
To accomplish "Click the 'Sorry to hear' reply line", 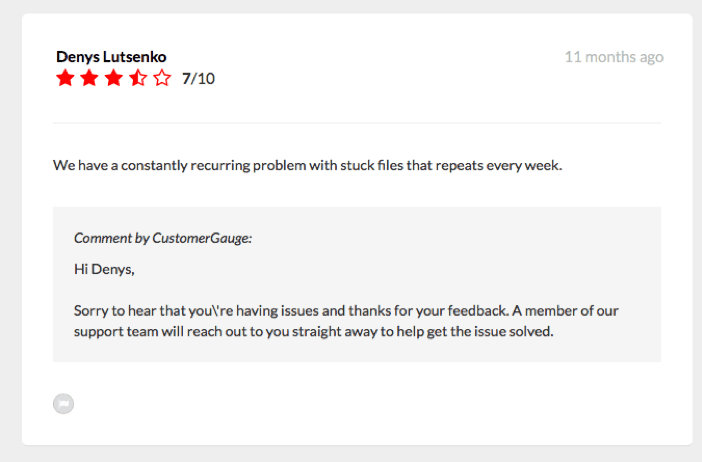I will (346, 311).
